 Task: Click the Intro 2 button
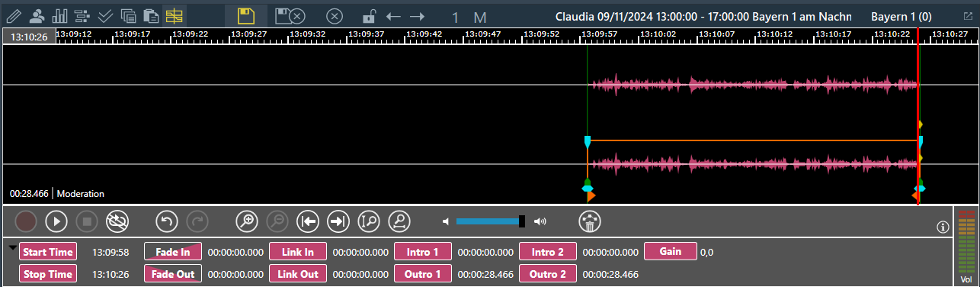548,252
